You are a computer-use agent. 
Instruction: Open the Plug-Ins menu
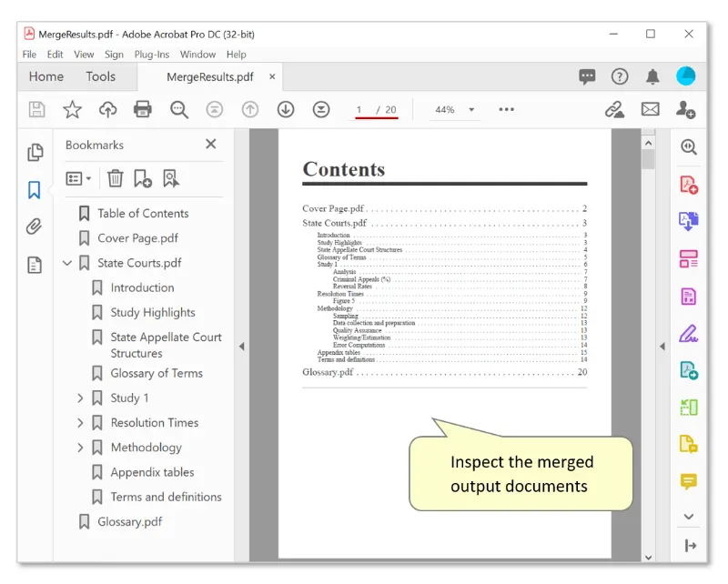(x=151, y=55)
